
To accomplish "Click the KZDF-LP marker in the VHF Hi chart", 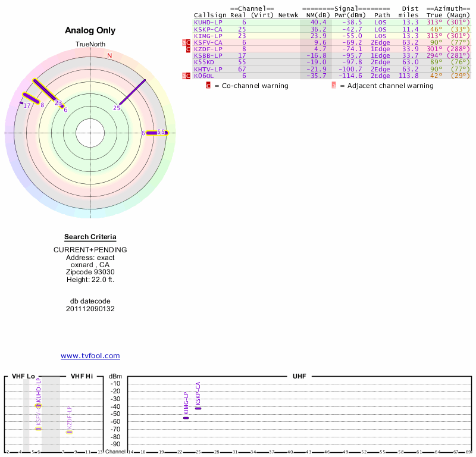I will pos(69,432).
